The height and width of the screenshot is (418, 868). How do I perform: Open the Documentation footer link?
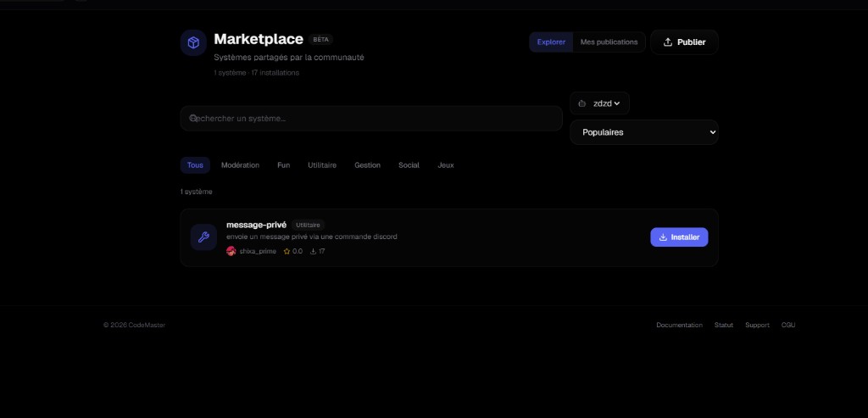679,325
